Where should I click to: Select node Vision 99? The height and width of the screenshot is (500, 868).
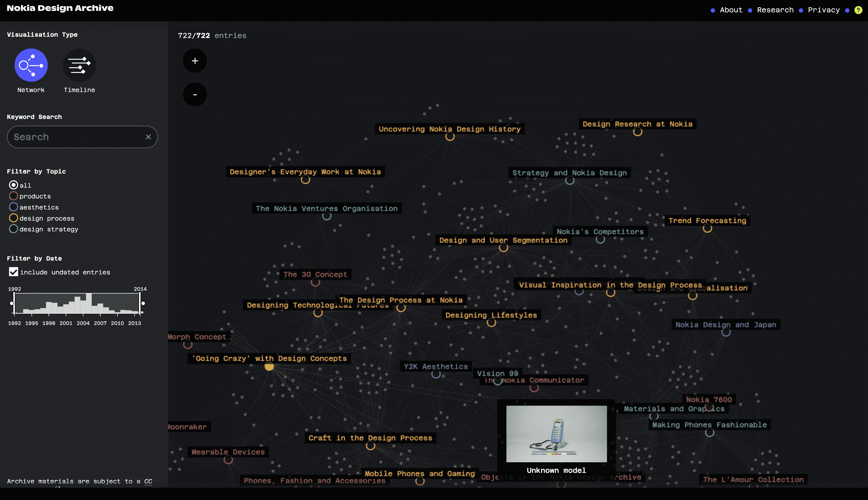click(x=498, y=381)
